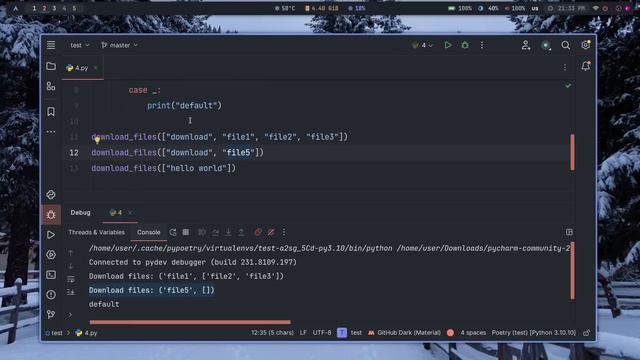Toggle scroll to end in console
640x360 pixels.
point(71,292)
